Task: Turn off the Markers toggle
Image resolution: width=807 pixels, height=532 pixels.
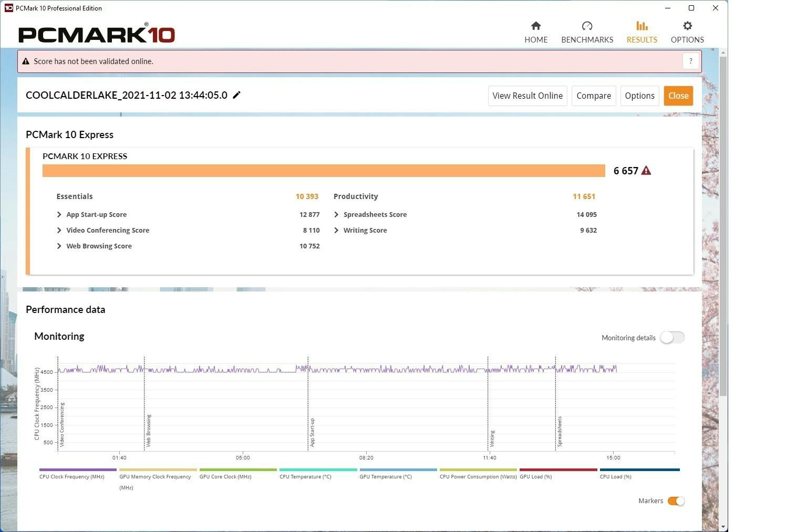Action: (x=676, y=501)
